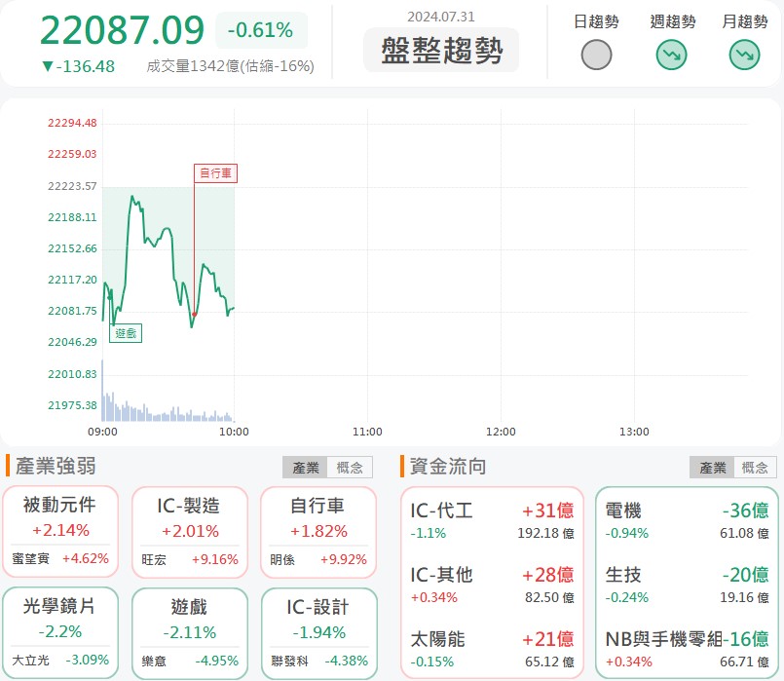Select IC-代工 fund flow row
Viewport: 784px width, 681px height.
tap(492, 520)
